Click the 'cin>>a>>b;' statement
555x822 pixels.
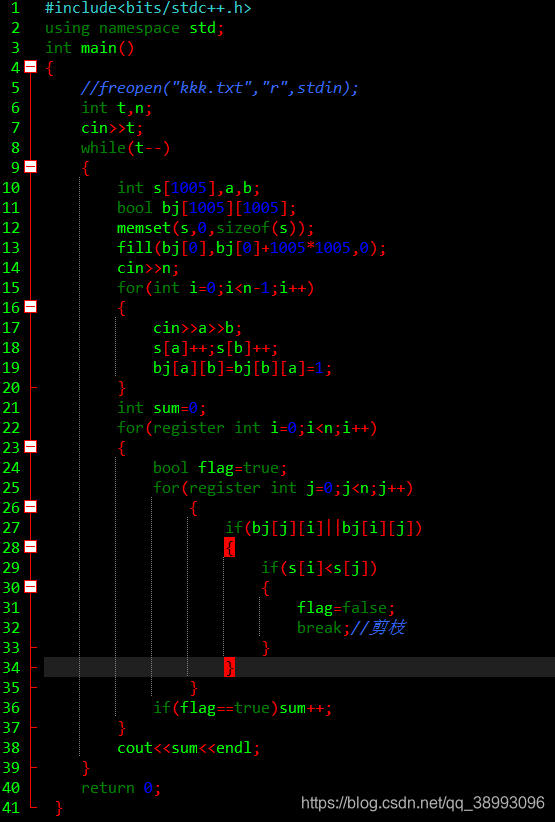(198, 328)
